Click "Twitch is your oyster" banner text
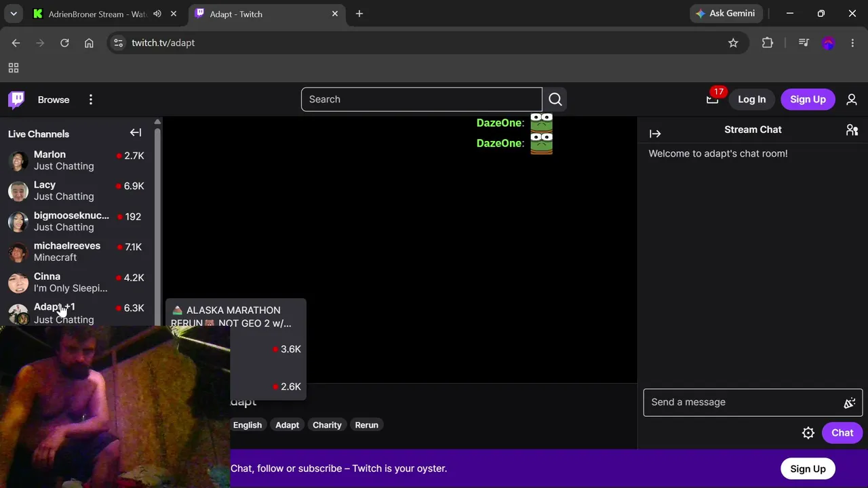This screenshot has height=488, width=868. pyautogui.click(x=399, y=468)
